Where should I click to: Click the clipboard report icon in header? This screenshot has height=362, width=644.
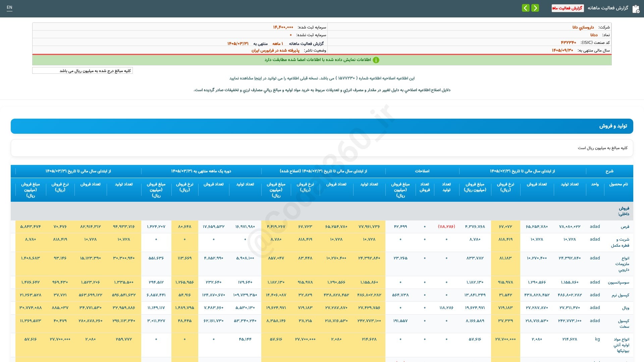tap(636, 9)
